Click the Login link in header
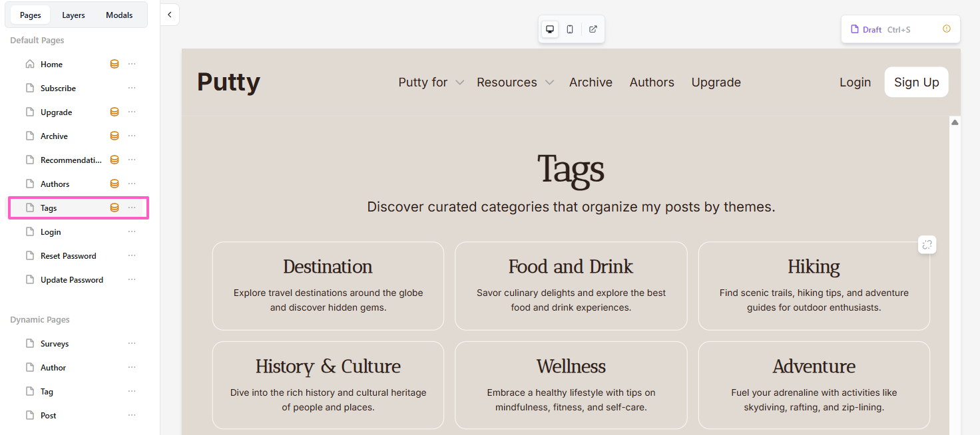 pos(855,82)
